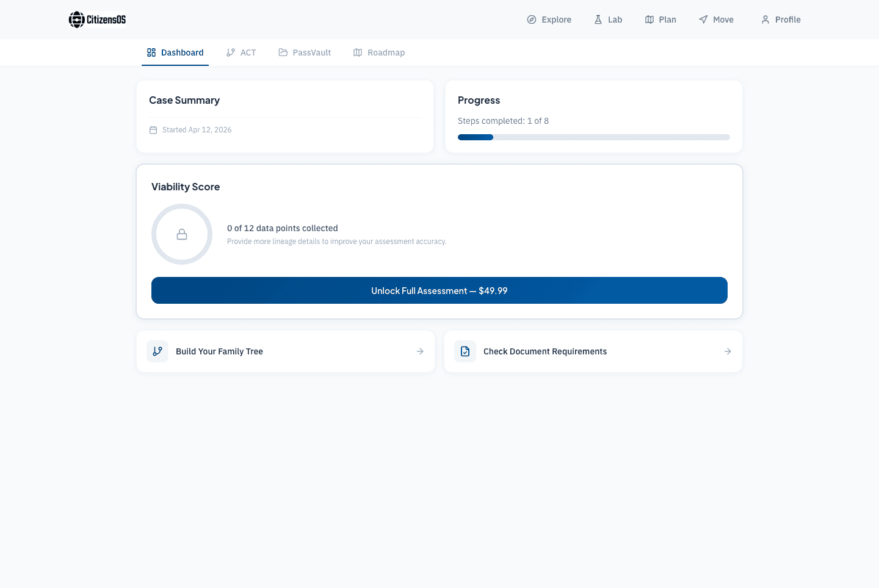The height and width of the screenshot is (588, 879).
Task: Click the Lab flask icon
Action: [x=598, y=20]
